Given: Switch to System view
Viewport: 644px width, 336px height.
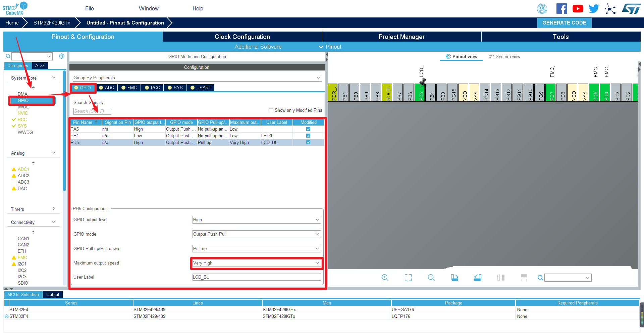Looking at the screenshot, I should tap(505, 56).
